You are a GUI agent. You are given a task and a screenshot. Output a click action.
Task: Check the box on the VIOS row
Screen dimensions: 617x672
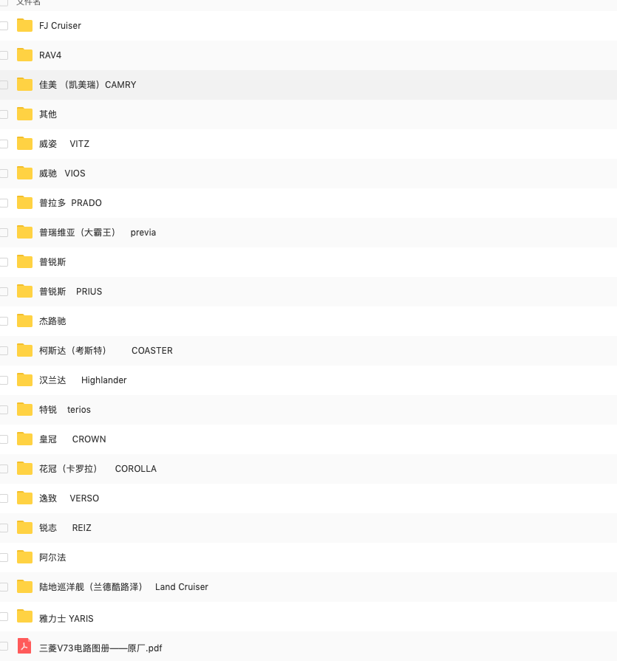(4, 174)
